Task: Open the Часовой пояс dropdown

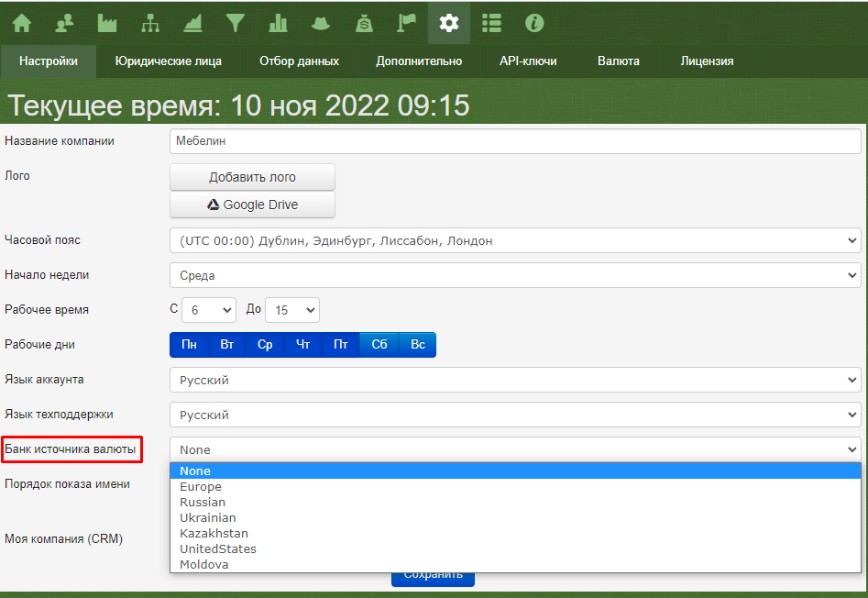Action: [x=515, y=241]
